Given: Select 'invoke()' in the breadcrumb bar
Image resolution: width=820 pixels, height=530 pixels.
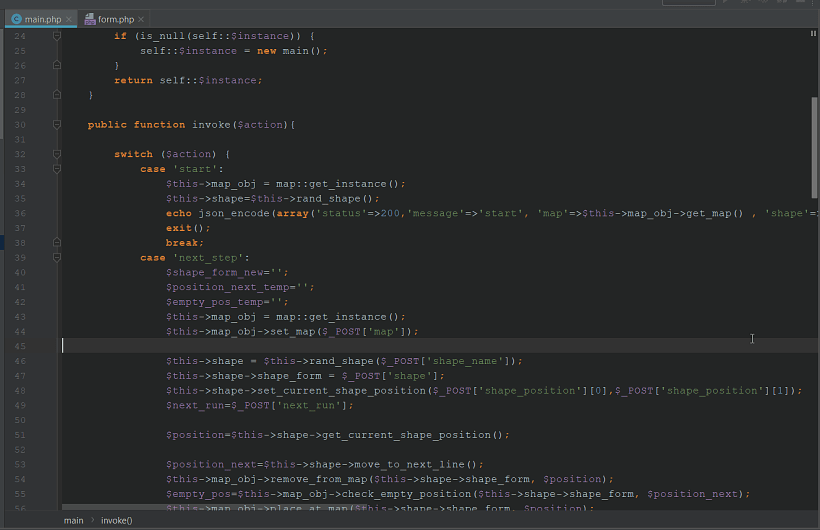Looking at the screenshot, I should (116, 520).
